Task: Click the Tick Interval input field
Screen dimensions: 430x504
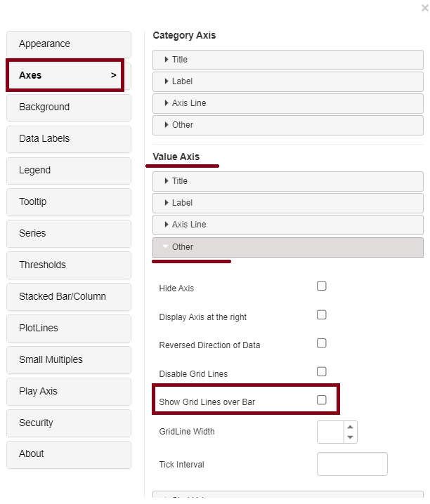Action: pyautogui.click(x=352, y=464)
